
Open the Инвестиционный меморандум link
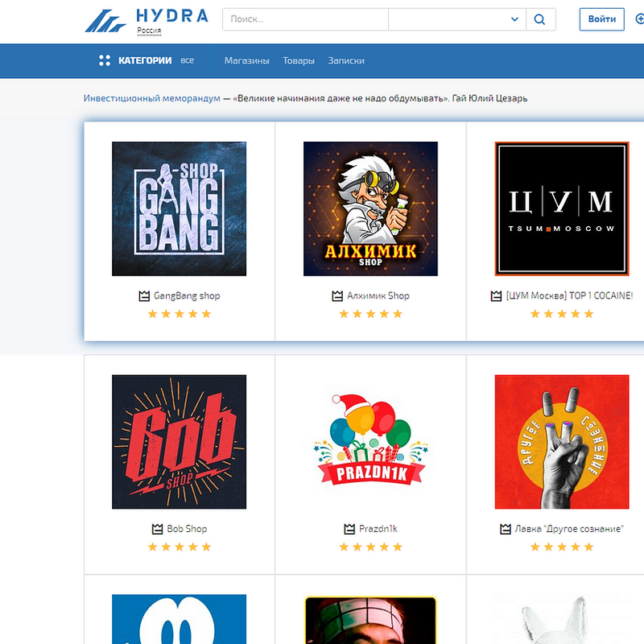(x=151, y=98)
